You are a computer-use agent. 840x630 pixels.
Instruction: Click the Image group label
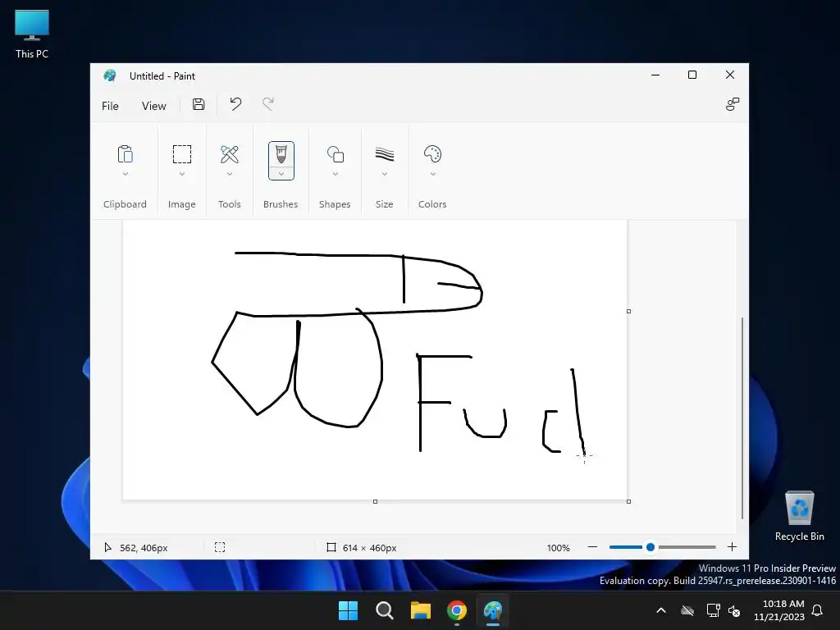[181, 204]
